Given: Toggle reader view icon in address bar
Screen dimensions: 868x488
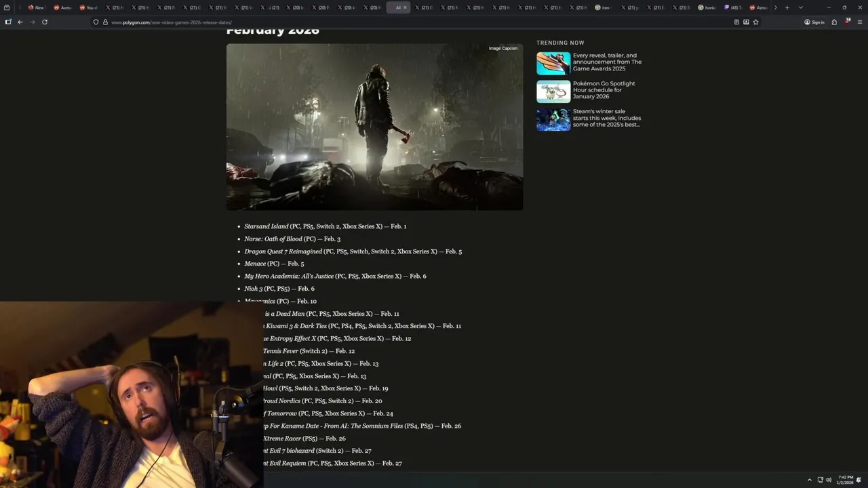Looking at the screenshot, I should (736, 22).
